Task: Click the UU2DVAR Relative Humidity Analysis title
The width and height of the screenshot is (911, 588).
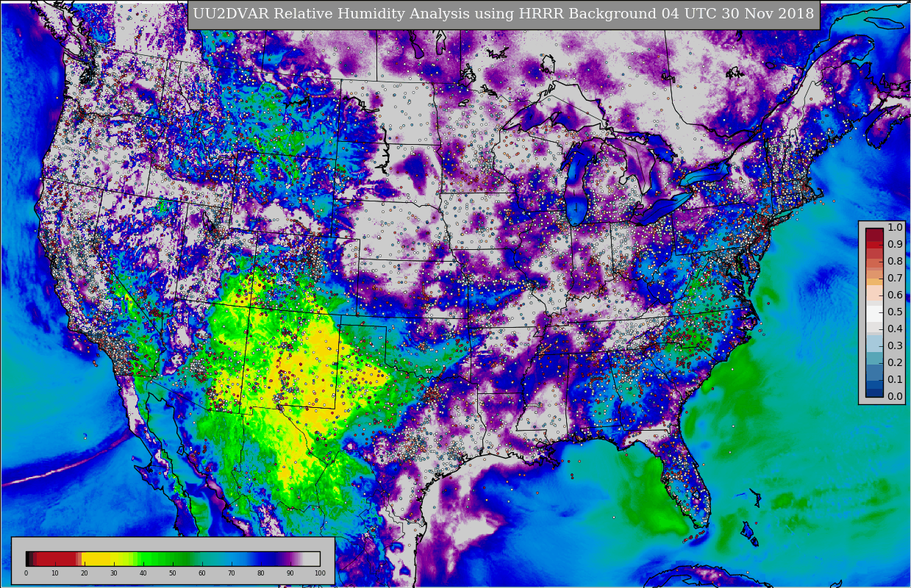Action: click(x=504, y=14)
